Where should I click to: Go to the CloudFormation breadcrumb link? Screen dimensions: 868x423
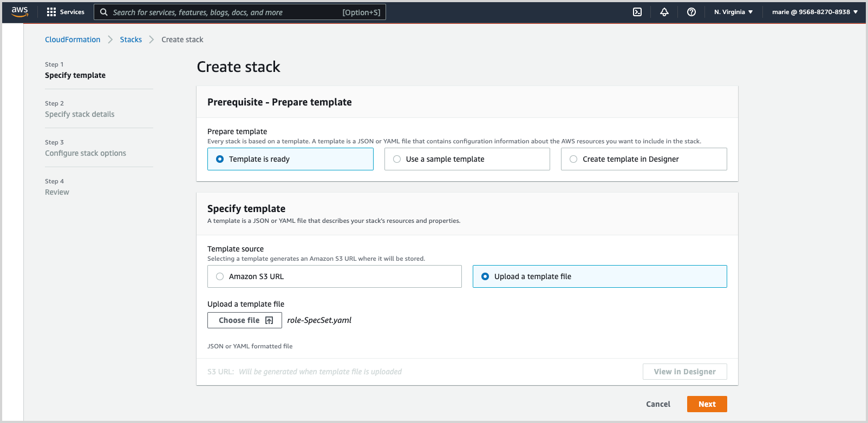tap(73, 39)
